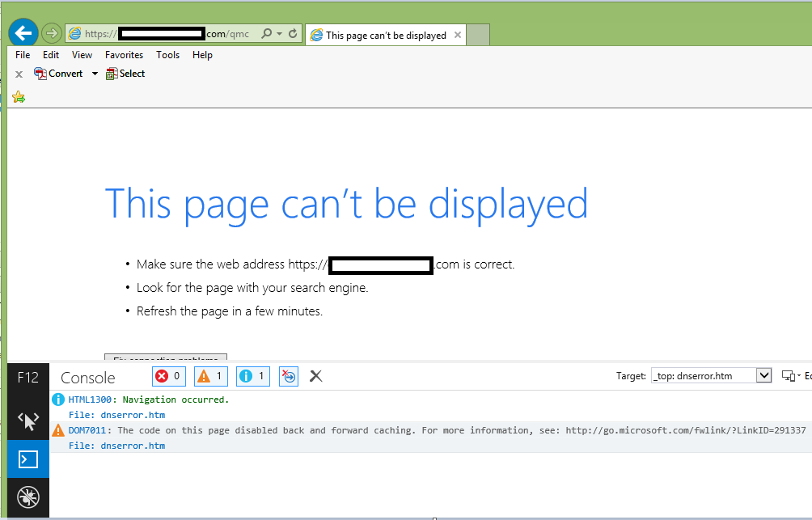The image size is (812, 520).
Task: Open the View menu
Action: point(82,55)
